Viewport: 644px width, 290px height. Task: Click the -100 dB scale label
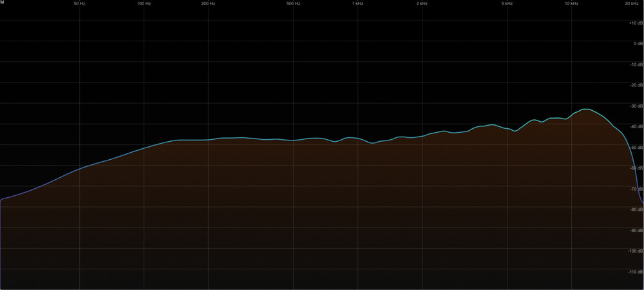(x=634, y=251)
